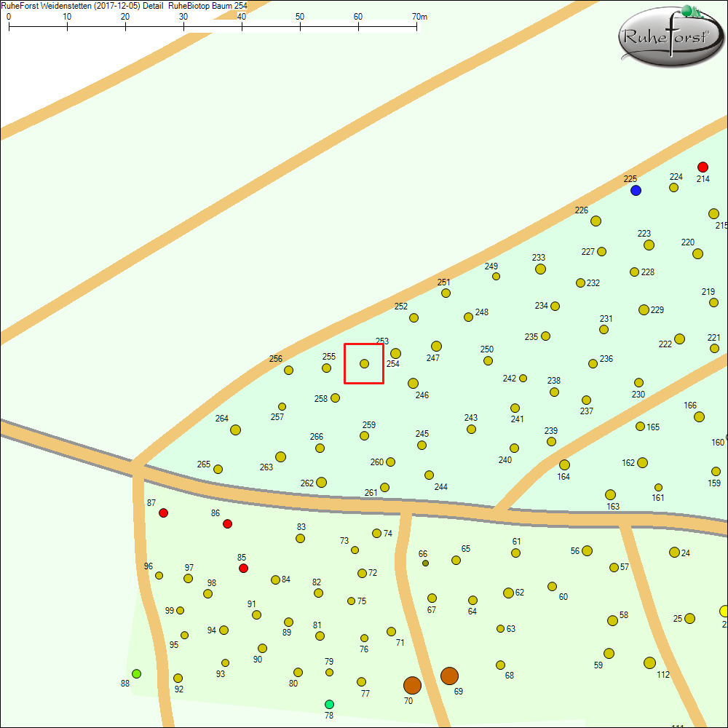728x728 pixels.
Task: Select the highlighted RuheBiotop tree 254
Action: pos(363,363)
